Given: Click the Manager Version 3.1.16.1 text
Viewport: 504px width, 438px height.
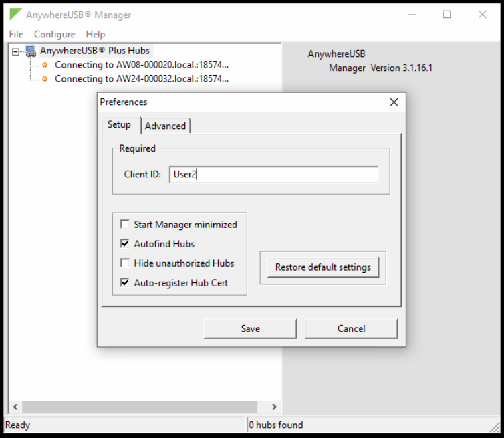Looking at the screenshot, I should tap(380, 68).
